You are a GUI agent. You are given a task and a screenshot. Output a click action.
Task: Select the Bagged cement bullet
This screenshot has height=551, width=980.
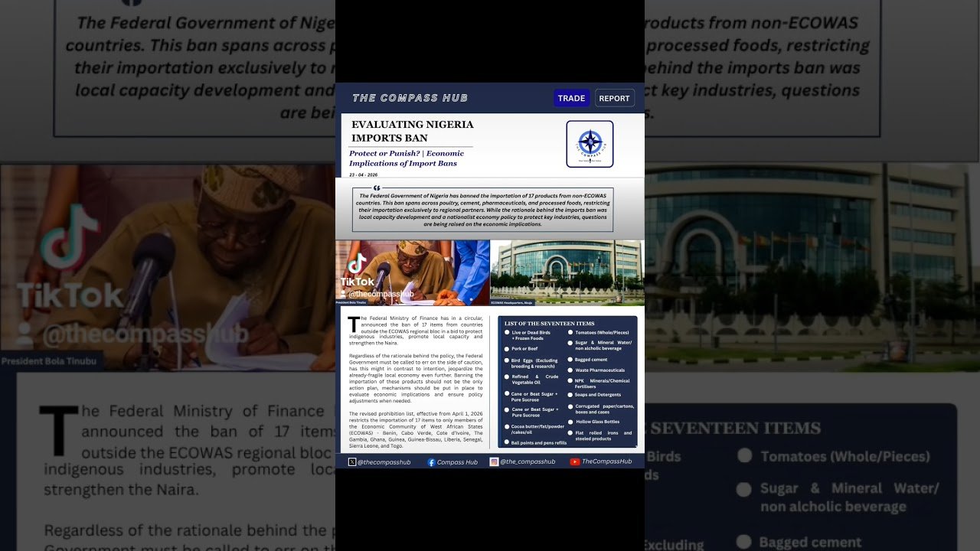[570, 359]
